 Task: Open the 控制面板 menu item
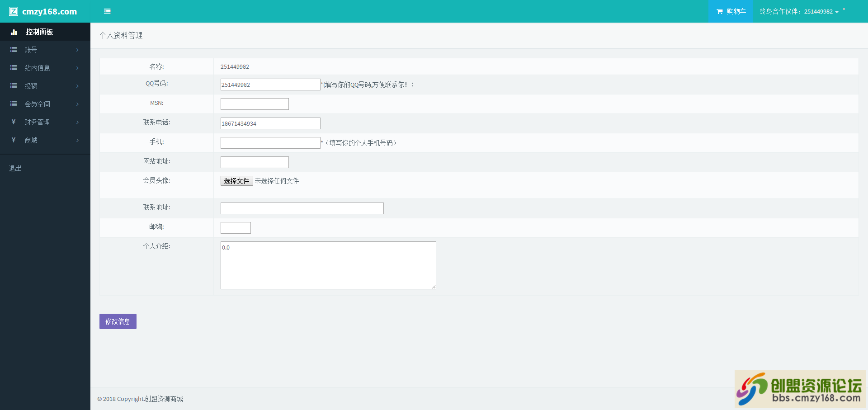tap(45, 32)
